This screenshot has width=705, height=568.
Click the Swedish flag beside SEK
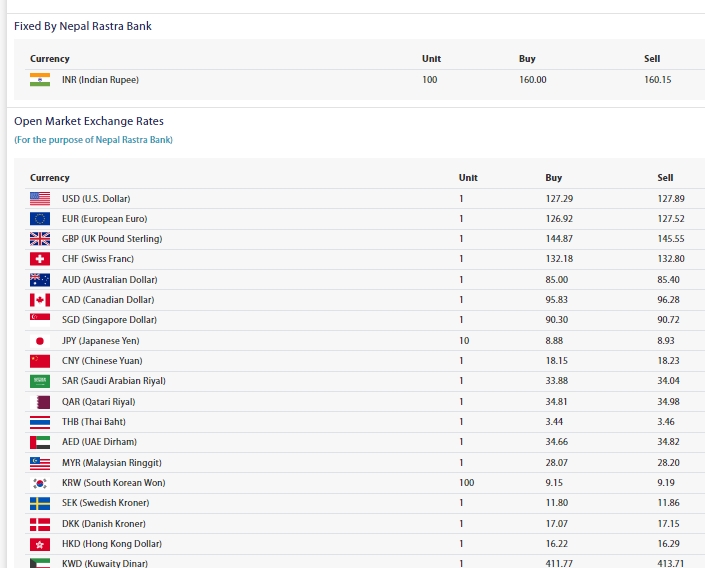[x=40, y=503]
